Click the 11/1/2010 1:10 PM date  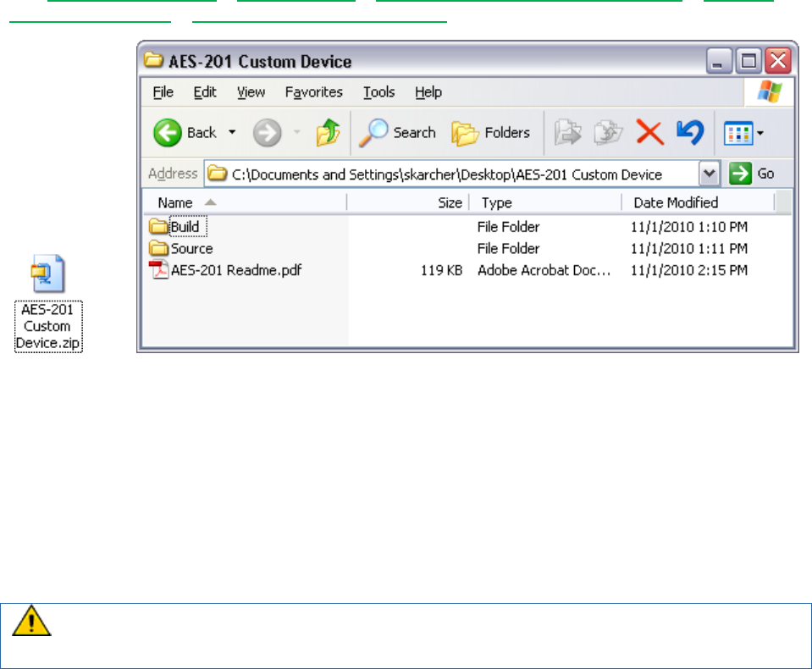click(x=688, y=227)
